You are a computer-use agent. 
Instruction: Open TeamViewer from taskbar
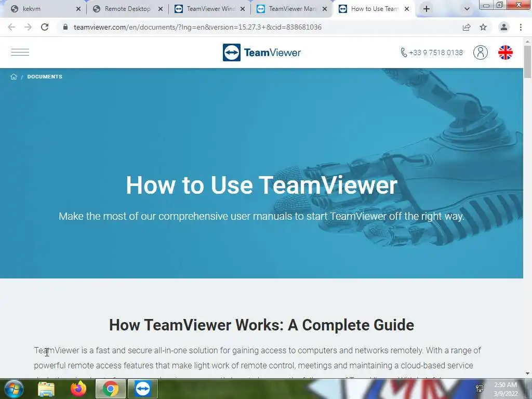[x=143, y=389]
